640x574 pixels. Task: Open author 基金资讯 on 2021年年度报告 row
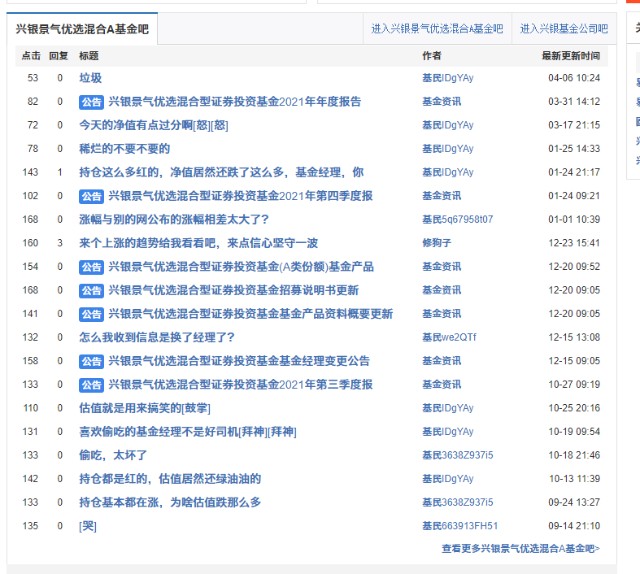[x=442, y=101]
